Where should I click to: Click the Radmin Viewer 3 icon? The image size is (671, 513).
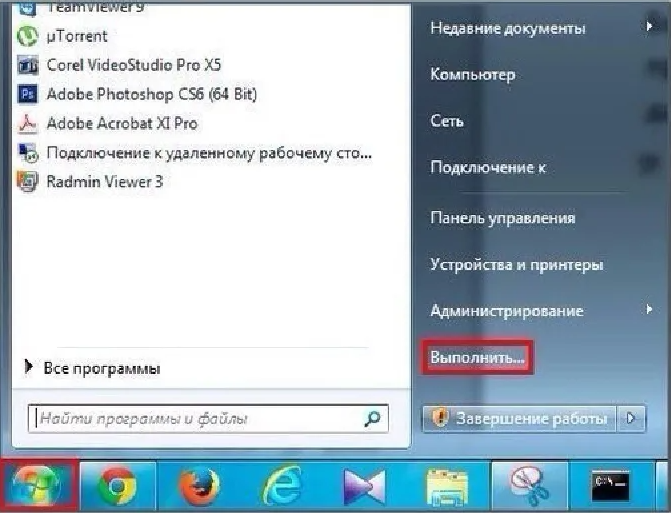tap(27, 181)
